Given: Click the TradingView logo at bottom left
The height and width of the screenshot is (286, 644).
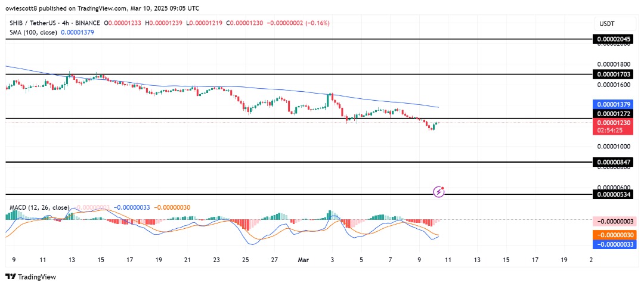Looking at the screenshot, I should point(30,276).
